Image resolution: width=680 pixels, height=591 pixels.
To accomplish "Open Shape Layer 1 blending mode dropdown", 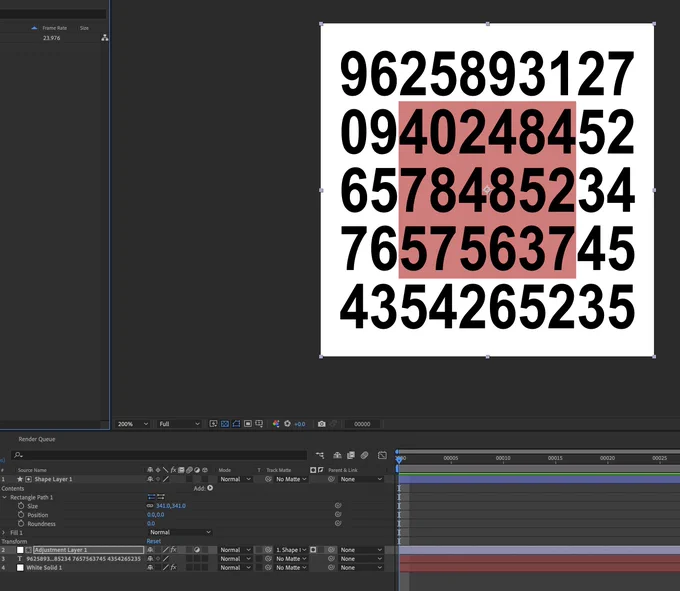I will point(235,479).
